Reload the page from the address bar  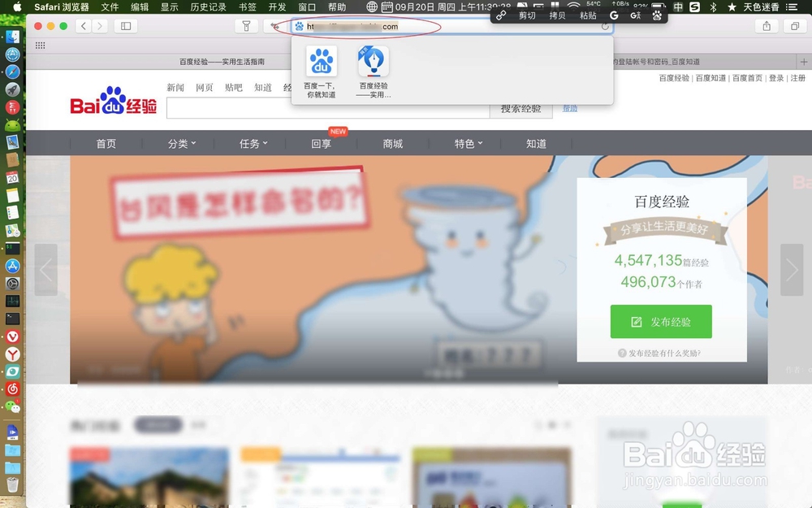[x=605, y=27]
